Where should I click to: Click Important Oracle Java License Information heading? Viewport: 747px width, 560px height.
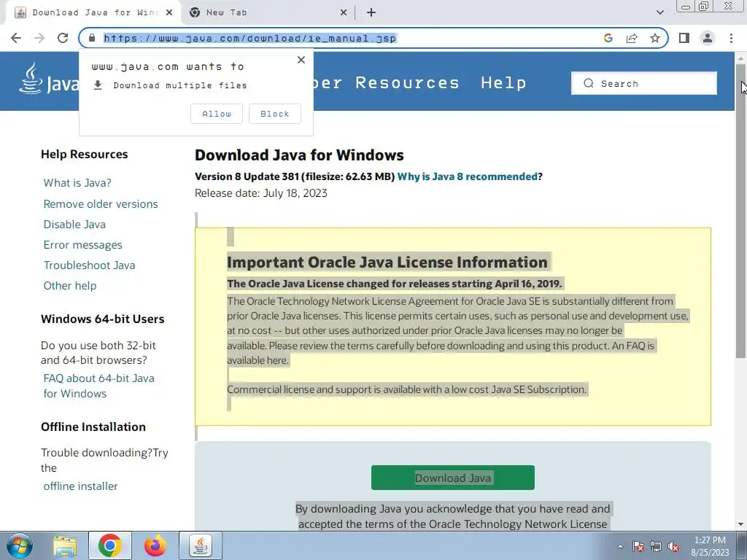click(387, 262)
